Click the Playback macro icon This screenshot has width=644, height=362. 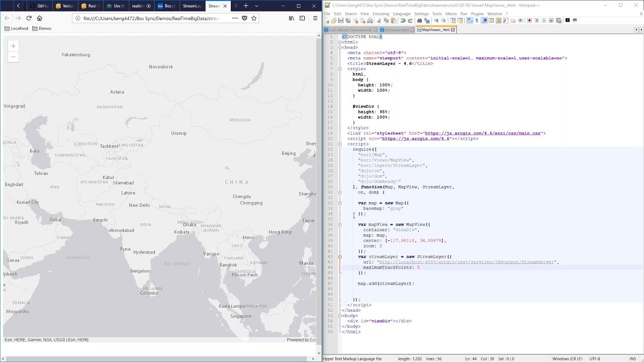point(544,21)
